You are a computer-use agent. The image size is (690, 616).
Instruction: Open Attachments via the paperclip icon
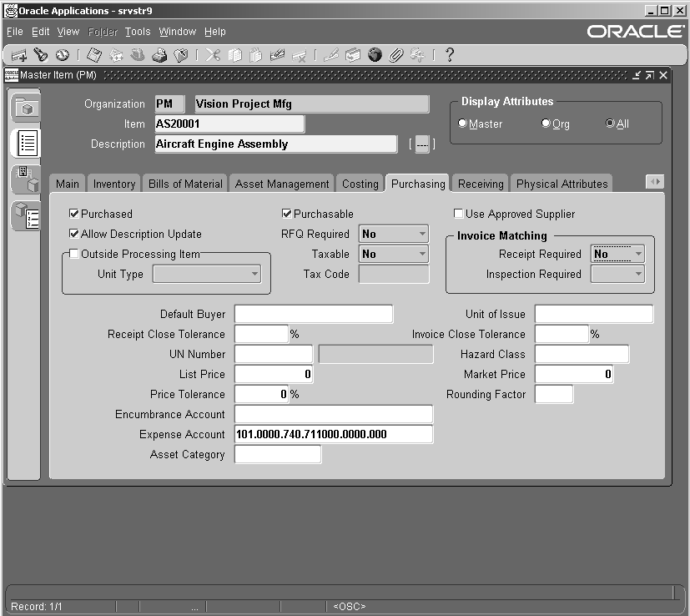(x=396, y=55)
